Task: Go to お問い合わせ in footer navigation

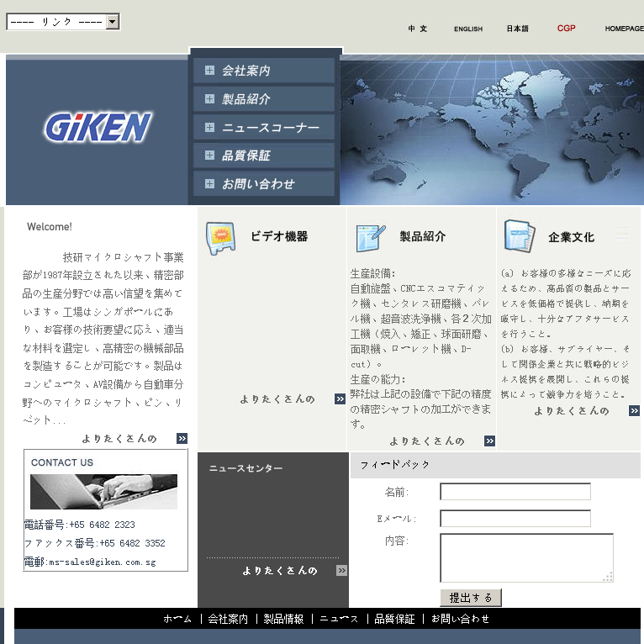Action: 460,619
